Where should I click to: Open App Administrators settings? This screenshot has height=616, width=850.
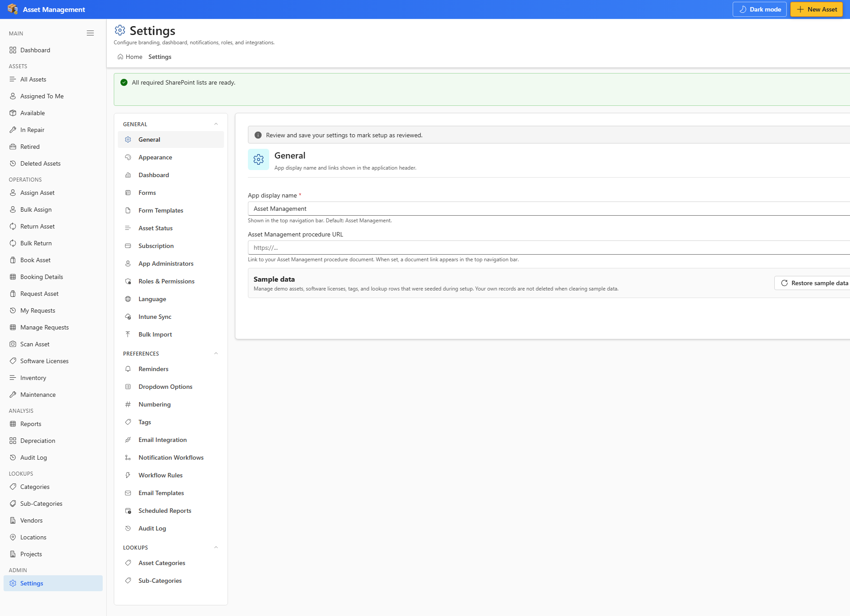coord(171,263)
